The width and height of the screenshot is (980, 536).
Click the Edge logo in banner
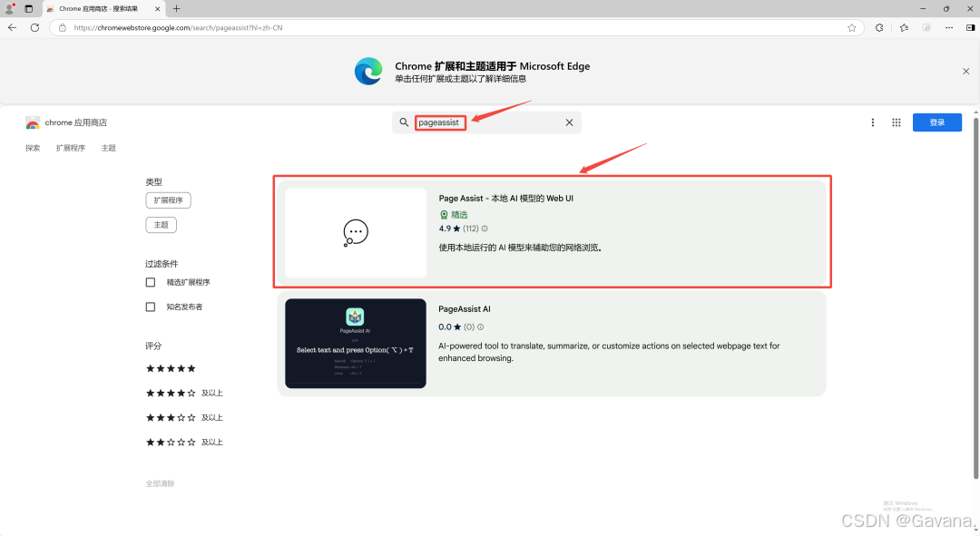coord(368,72)
